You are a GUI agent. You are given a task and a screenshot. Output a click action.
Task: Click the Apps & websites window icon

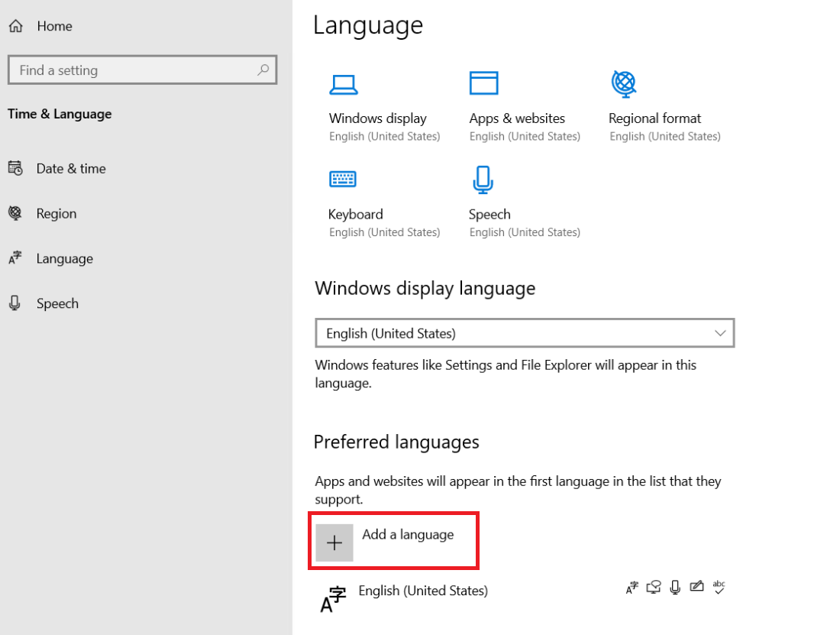[x=483, y=83]
